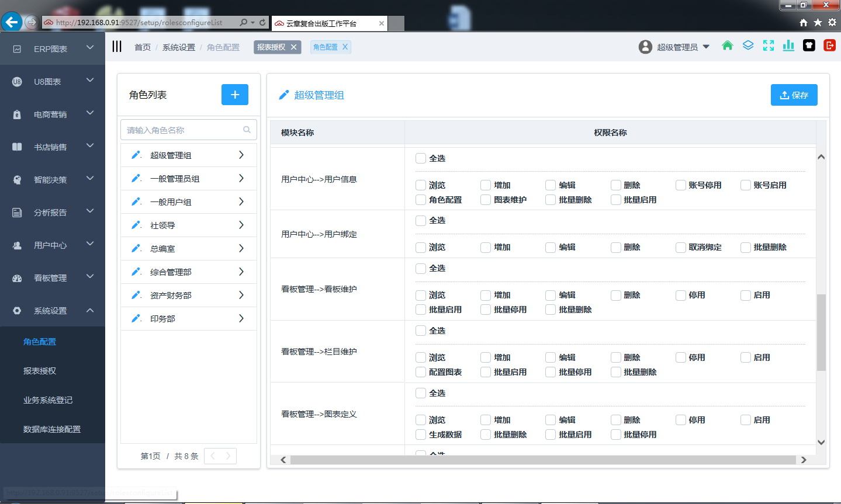Open 数据库连接配置 sidebar submenu item
The width and height of the screenshot is (841, 504).
(52, 429)
